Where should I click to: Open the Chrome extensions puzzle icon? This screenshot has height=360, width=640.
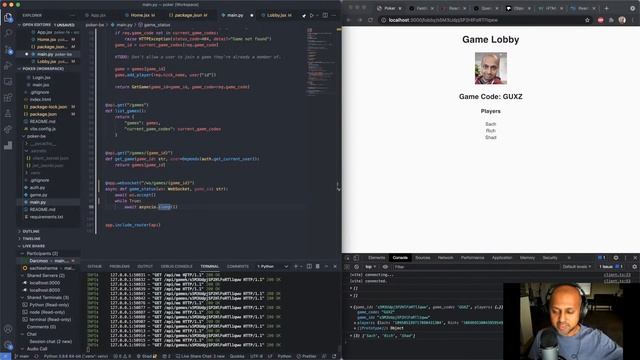pos(611,20)
